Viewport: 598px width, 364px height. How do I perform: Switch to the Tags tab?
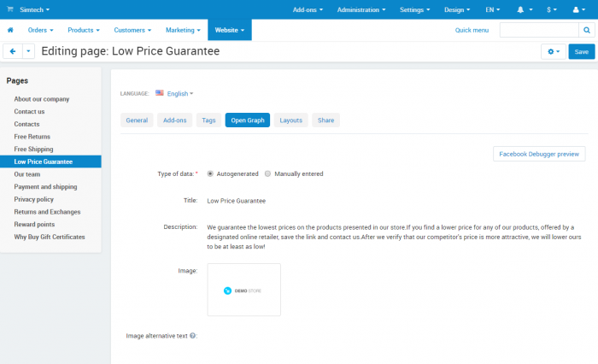[208, 120]
